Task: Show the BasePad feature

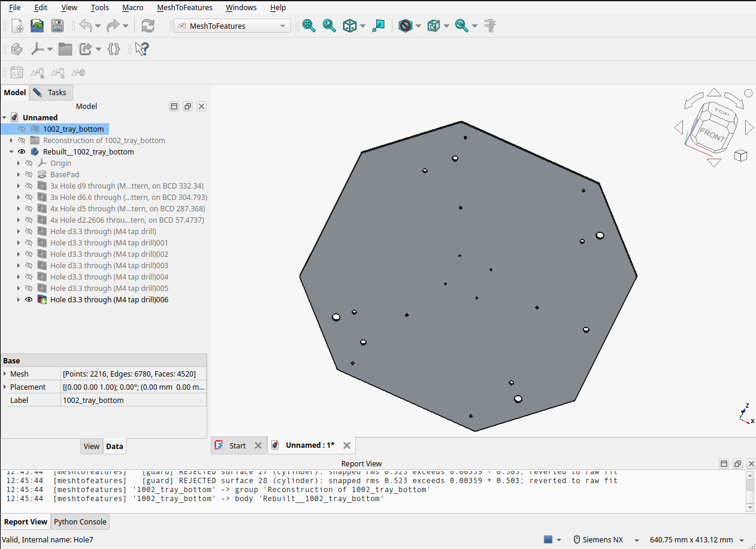Action: tap(29, 174)
